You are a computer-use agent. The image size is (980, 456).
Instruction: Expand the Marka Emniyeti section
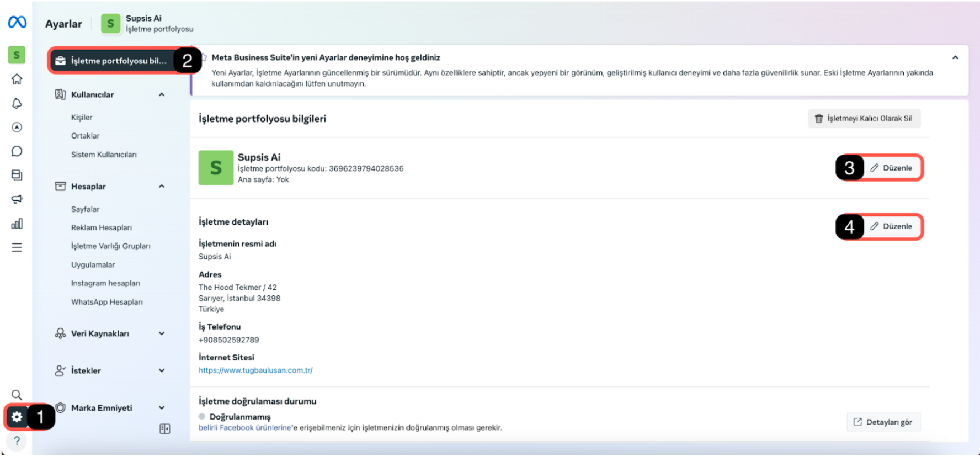tap(162, 408)
